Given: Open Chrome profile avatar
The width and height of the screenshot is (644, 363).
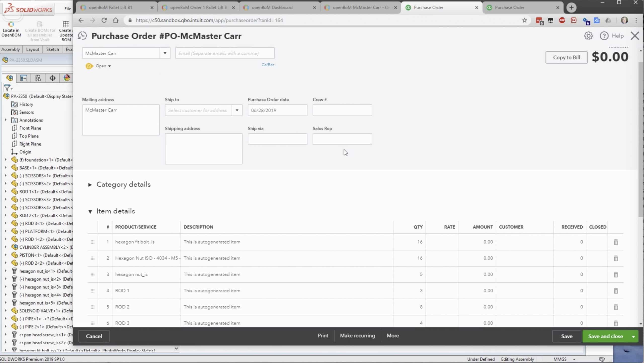Looking at the screenshot, I should pos(624,20).
